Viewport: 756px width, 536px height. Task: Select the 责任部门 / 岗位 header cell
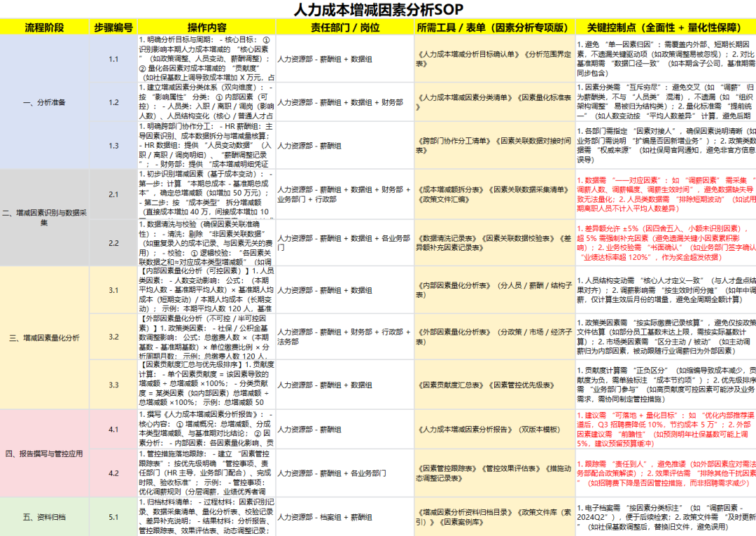click(x=344, y=27)
